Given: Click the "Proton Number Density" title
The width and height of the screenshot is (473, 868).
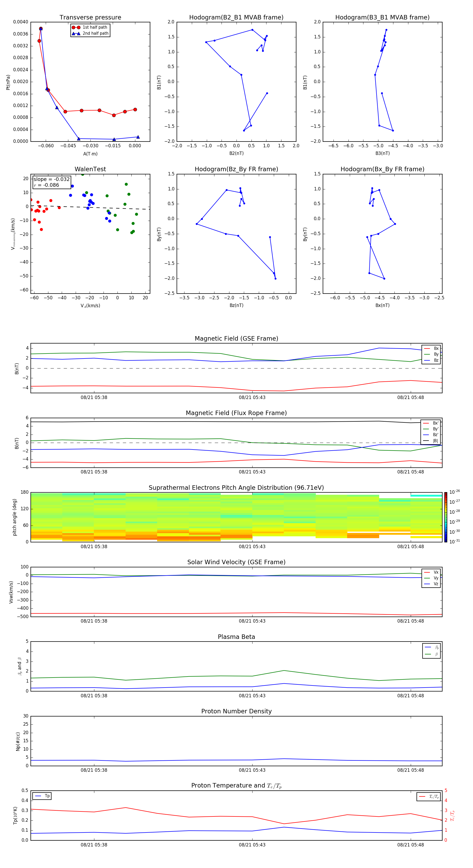Looking at the screenshot, I should (236, 711).
